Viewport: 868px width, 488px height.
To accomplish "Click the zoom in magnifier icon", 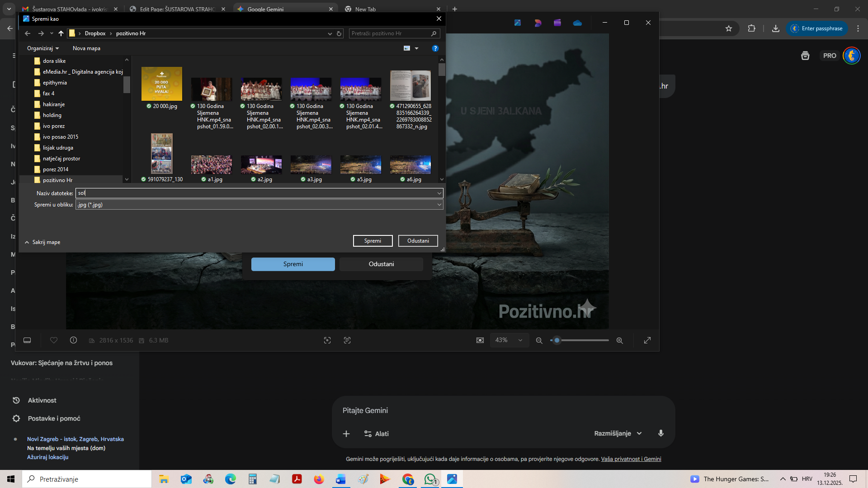I will [x=619, y=340].
